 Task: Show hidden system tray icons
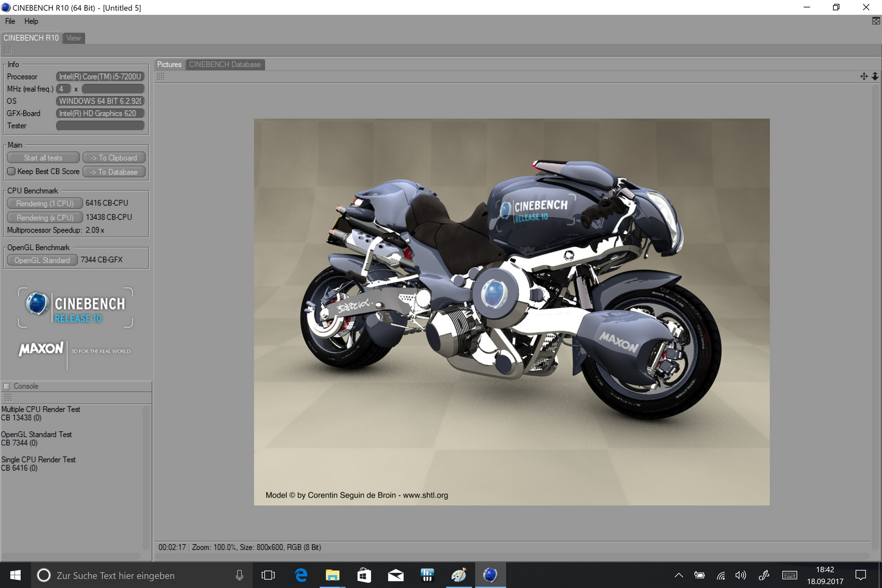pos(679,575)
